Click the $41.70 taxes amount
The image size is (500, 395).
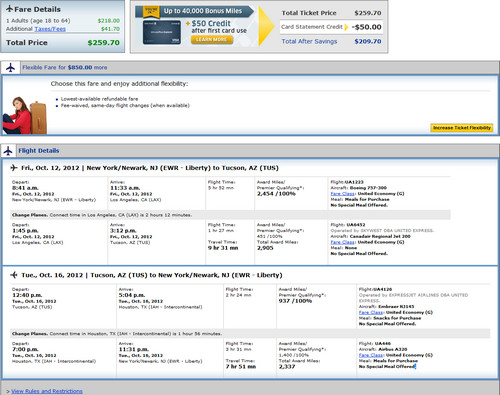110,29
